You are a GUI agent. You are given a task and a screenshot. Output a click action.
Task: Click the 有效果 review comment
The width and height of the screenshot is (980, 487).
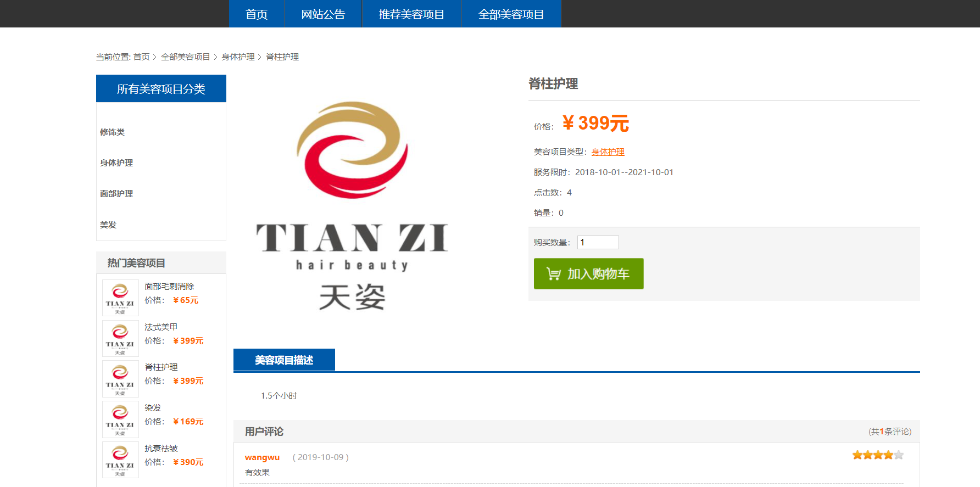[257, 472]
